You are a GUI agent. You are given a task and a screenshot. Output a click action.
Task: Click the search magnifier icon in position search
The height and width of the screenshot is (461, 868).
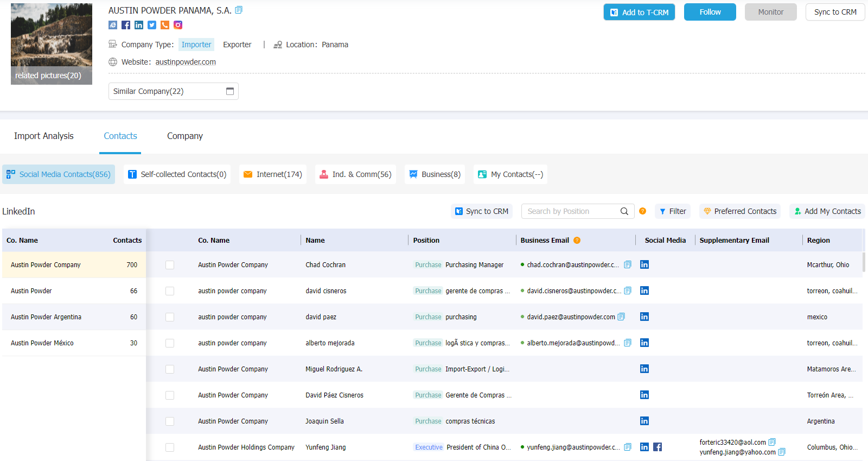pos(624,211)
